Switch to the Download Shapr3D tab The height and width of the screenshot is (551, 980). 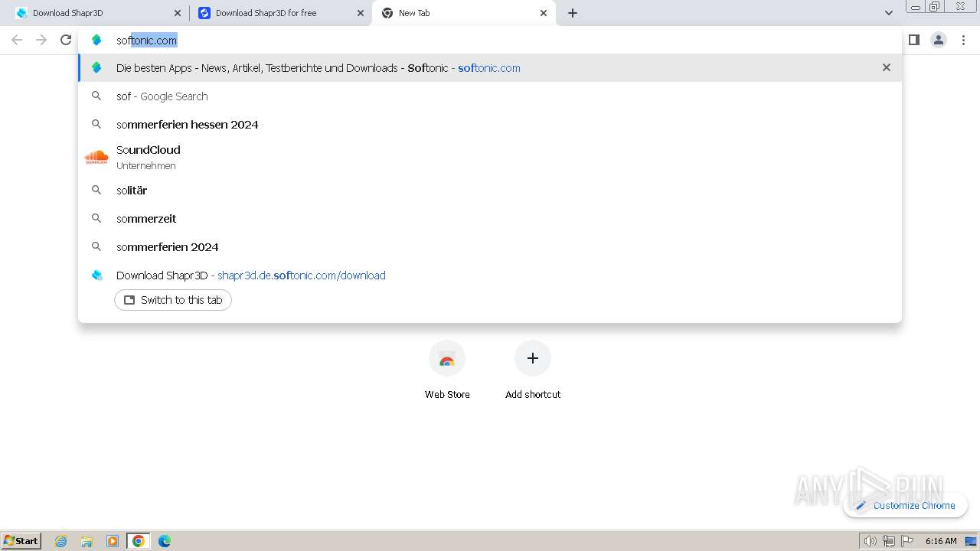coord(96,13)
